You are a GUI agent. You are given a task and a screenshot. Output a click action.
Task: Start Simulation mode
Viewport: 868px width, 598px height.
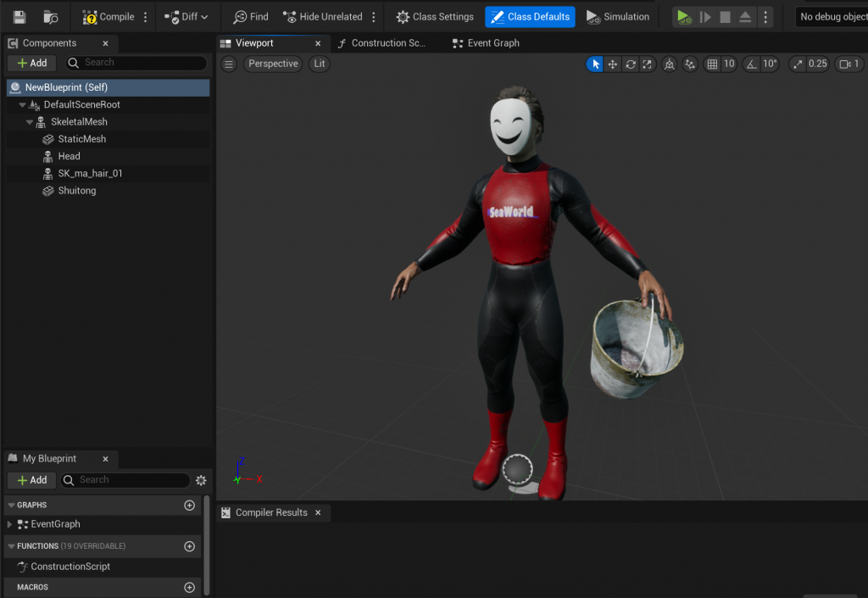(618, 17)
